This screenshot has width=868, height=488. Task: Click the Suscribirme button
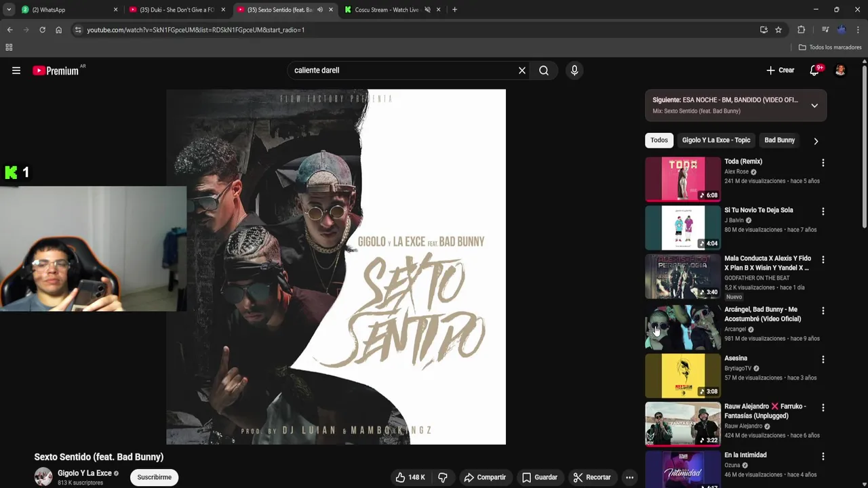(x=155, y=477)
